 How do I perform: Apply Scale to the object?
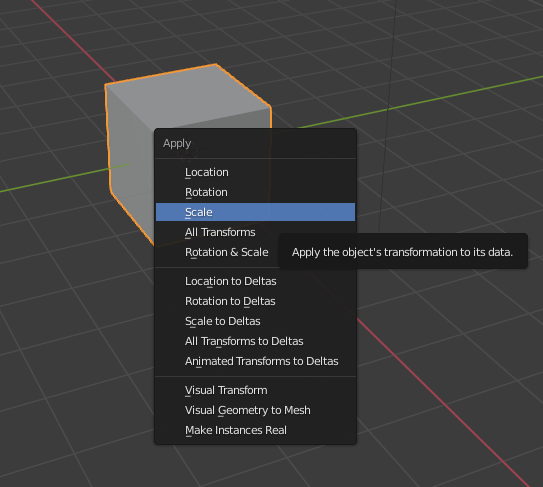coord(255,212)
